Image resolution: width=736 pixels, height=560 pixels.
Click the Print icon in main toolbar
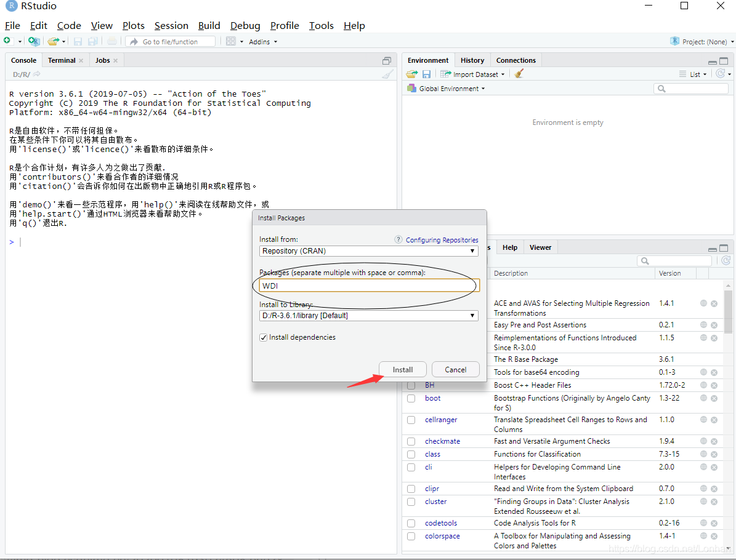tap(111, 41)
